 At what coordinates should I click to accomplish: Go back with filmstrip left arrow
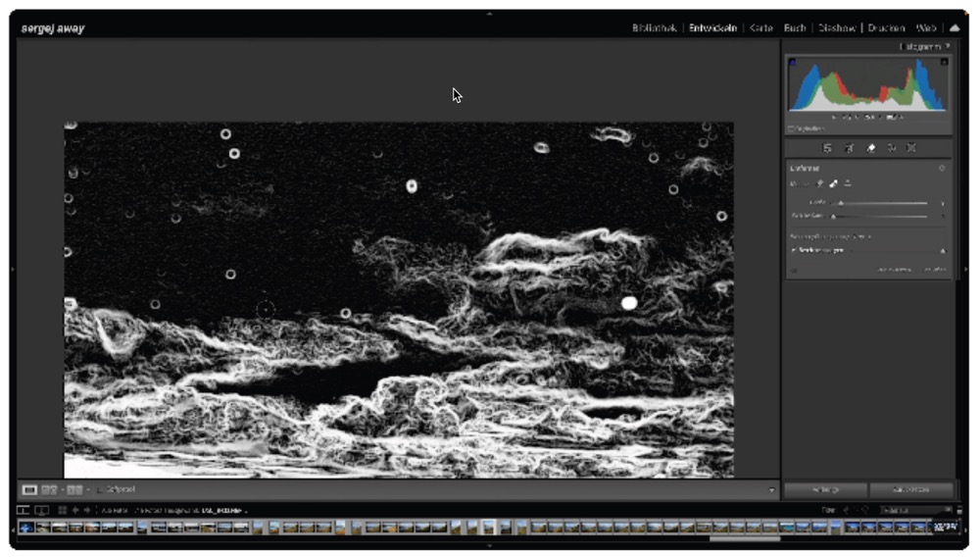click(75, 511)
